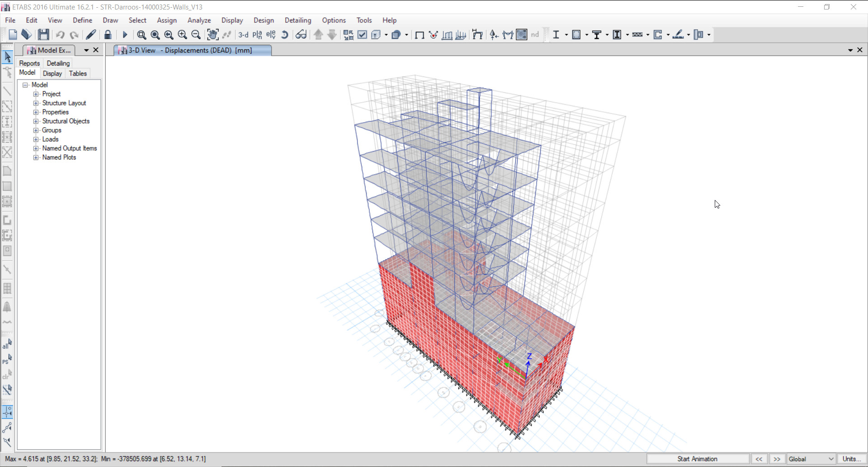Image resolution: width=868 pixels, height=467 pixels.
Task: Click the Units... button
Action: point(851,459)
